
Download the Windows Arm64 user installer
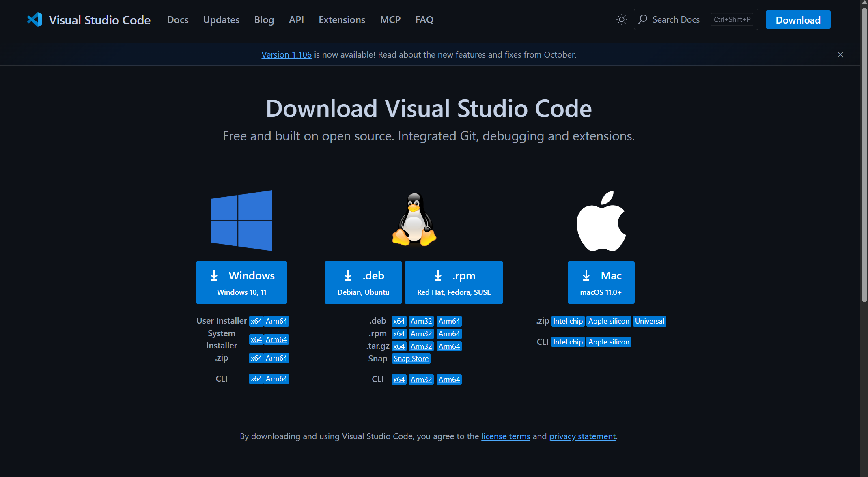pos(276,321)
